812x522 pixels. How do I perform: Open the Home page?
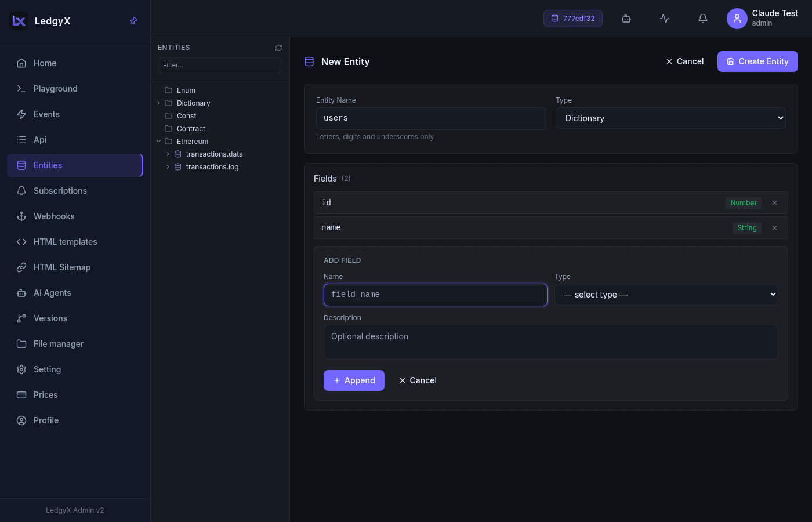click(x=75, y=63)
